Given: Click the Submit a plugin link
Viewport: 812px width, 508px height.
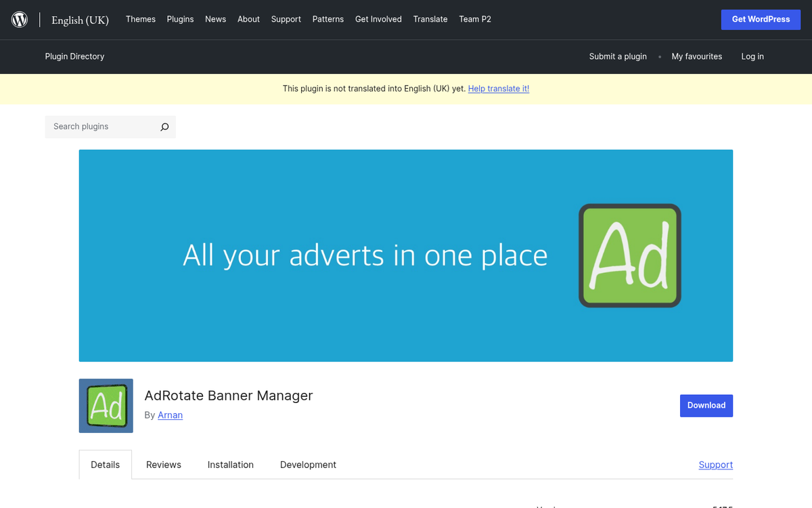Looking at the screenshot, I should (618, 56).
